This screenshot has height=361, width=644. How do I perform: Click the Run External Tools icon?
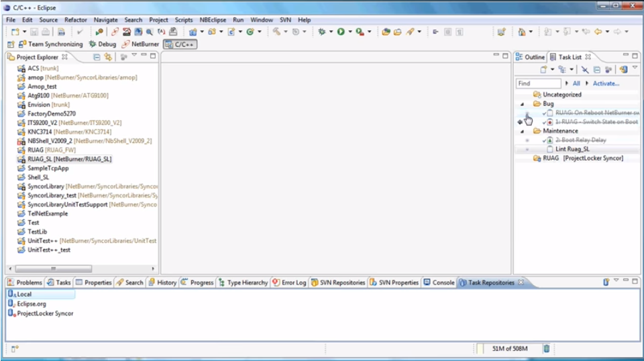click(360, 32)
